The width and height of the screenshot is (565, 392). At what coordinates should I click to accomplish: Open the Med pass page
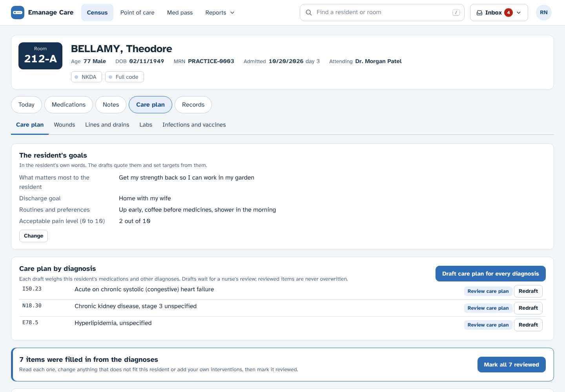click(x=180, y=13)
